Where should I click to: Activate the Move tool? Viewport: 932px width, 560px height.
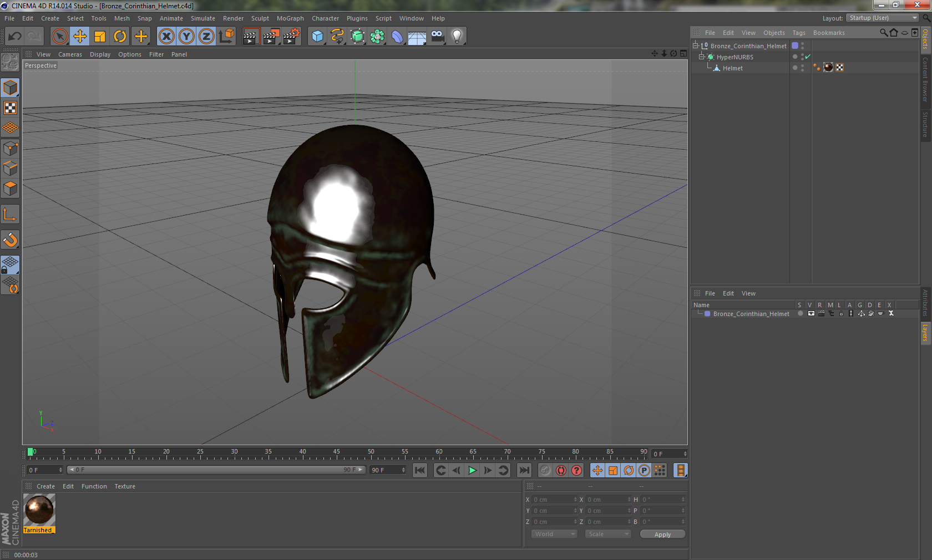80,37
